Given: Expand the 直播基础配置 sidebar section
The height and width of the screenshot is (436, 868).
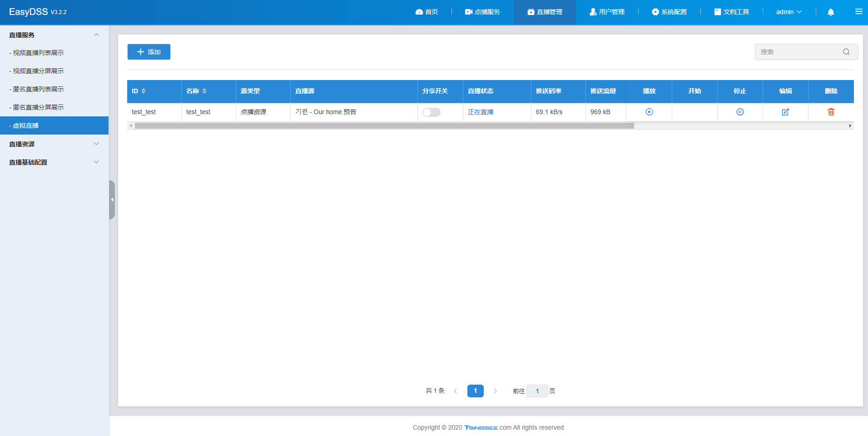Looking at the screenshot, I should tap(96, 162).
